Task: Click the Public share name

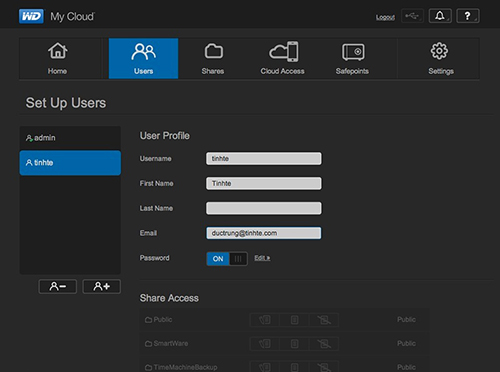Action: tap(163, 319)
